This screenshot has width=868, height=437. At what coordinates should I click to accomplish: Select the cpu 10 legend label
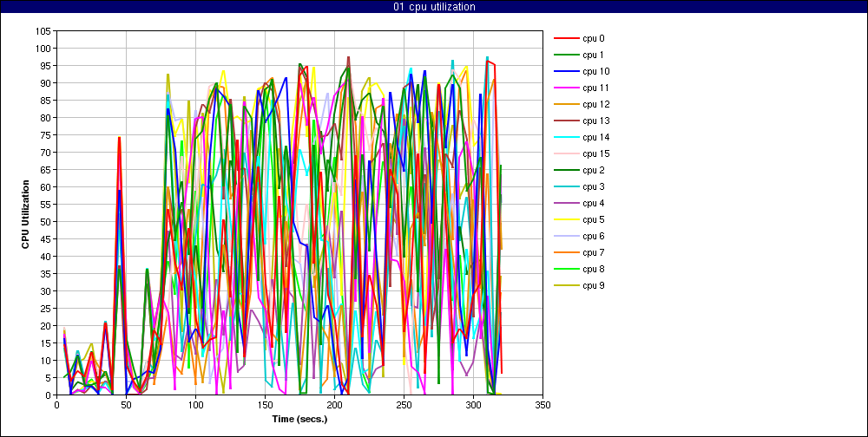pyautogui.click(x=595, y=71)
